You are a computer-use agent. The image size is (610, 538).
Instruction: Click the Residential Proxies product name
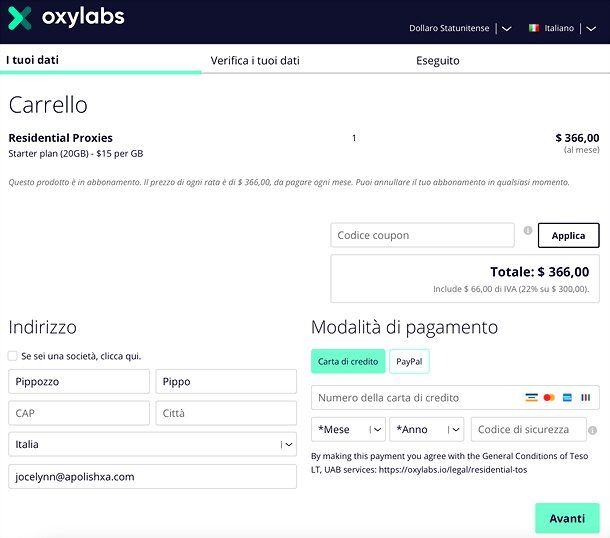coord(61,138)
